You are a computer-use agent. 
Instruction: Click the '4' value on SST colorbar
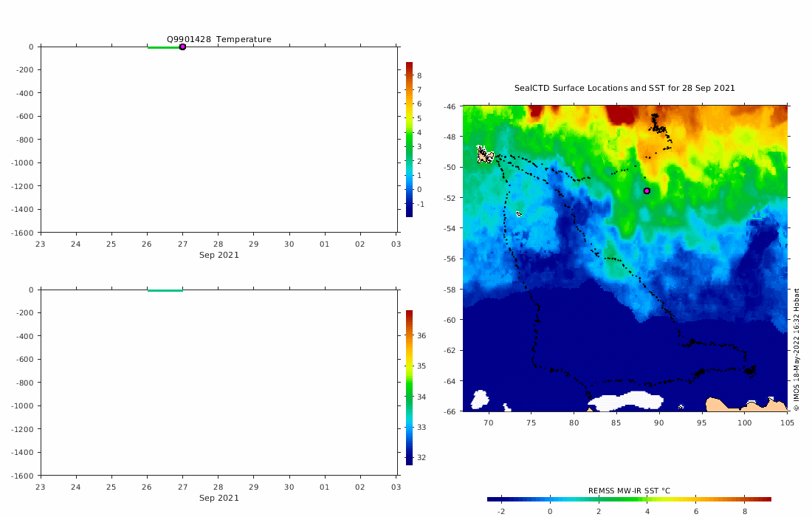647,511
